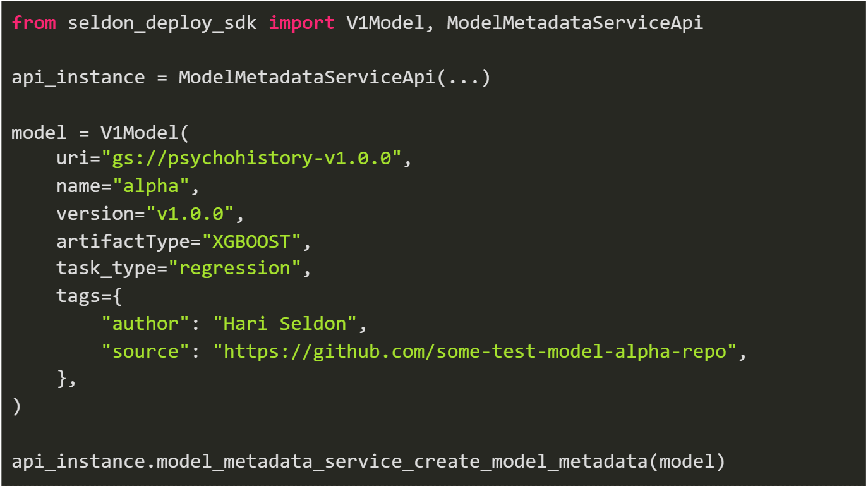Click the 'model = V1Model(' line
The image size is (868, 486).
click(x=100, y=133)
